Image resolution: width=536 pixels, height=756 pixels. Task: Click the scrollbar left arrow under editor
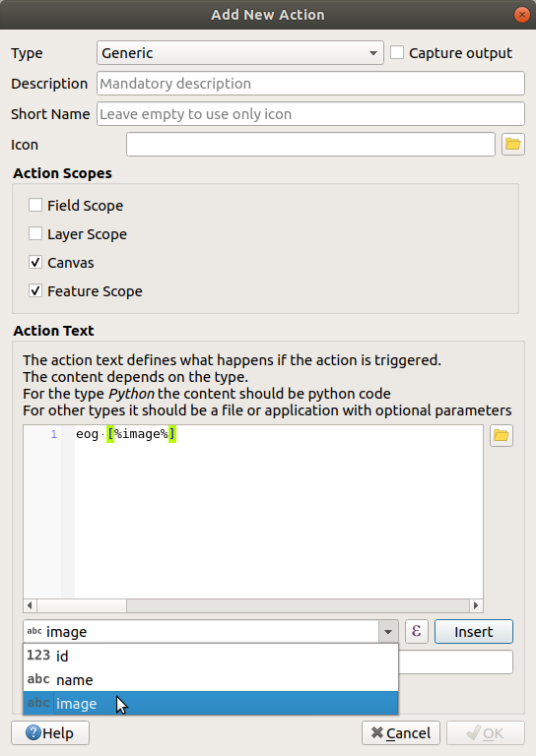pyautogui.click(x=30, y=605)
